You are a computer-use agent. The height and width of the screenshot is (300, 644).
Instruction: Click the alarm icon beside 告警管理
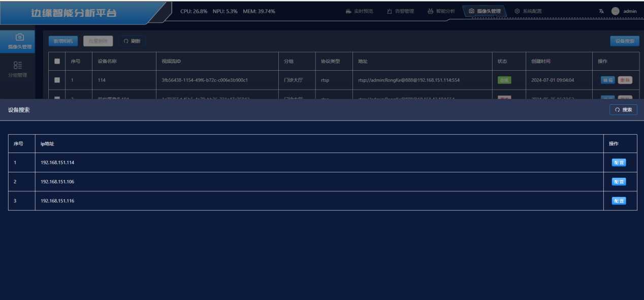(389, 11)
